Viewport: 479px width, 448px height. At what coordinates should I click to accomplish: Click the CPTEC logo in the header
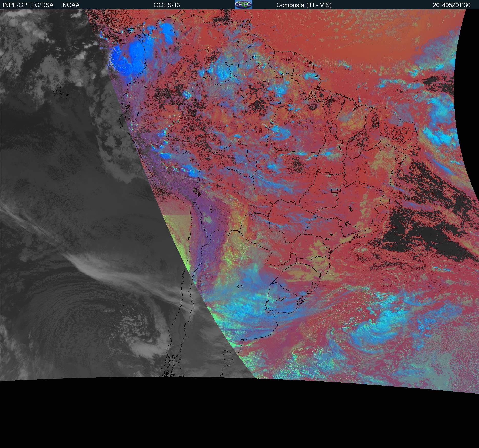243,5
